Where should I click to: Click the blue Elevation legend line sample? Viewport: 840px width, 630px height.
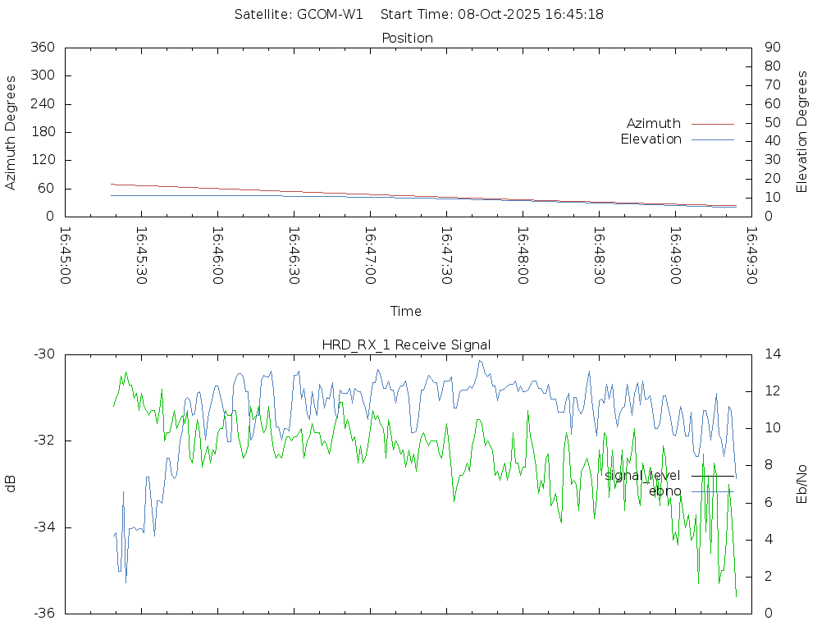pyautogui.click(x=712, y=139)
